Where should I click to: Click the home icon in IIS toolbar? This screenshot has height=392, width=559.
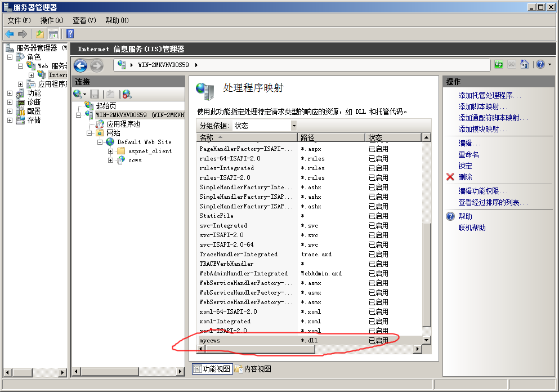click(525, 65)
